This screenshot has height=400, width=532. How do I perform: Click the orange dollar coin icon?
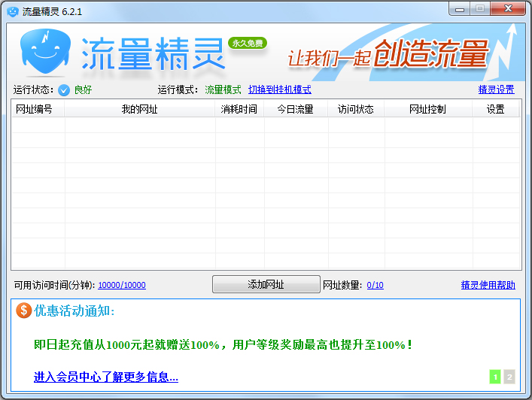[24, 311]
